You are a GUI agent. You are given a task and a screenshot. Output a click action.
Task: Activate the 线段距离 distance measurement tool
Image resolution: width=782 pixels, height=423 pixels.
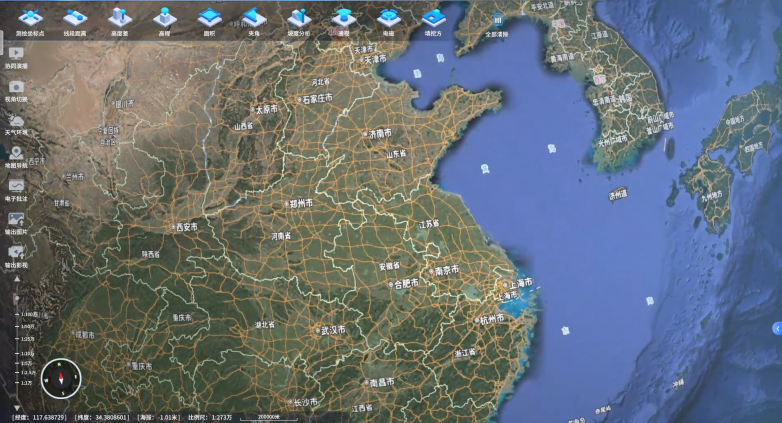pyautogui.click(x=73, y=17)
